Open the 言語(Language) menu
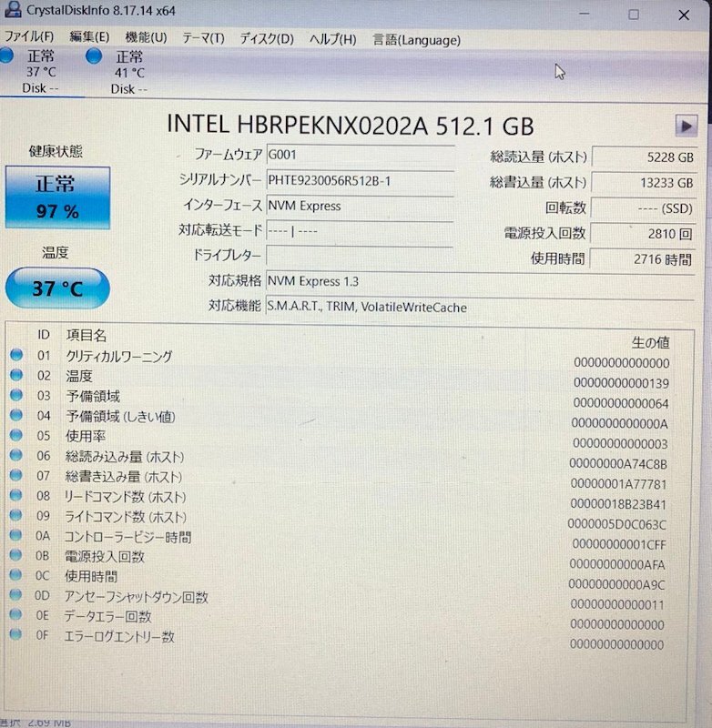This screenshot has height=728, width=712. tap(417, 40)
